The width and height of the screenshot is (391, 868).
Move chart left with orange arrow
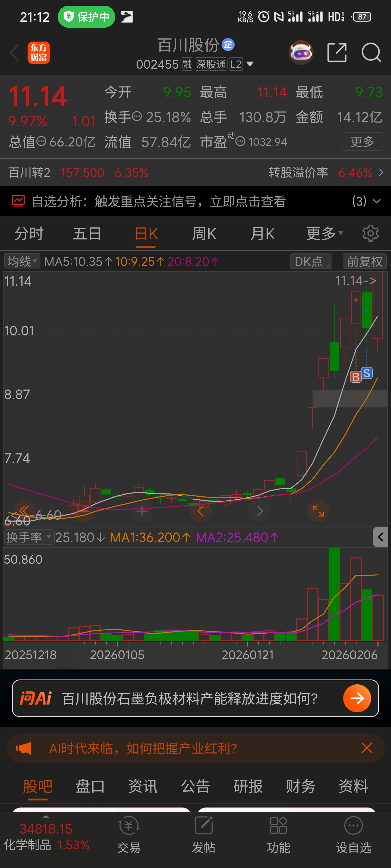201,511
